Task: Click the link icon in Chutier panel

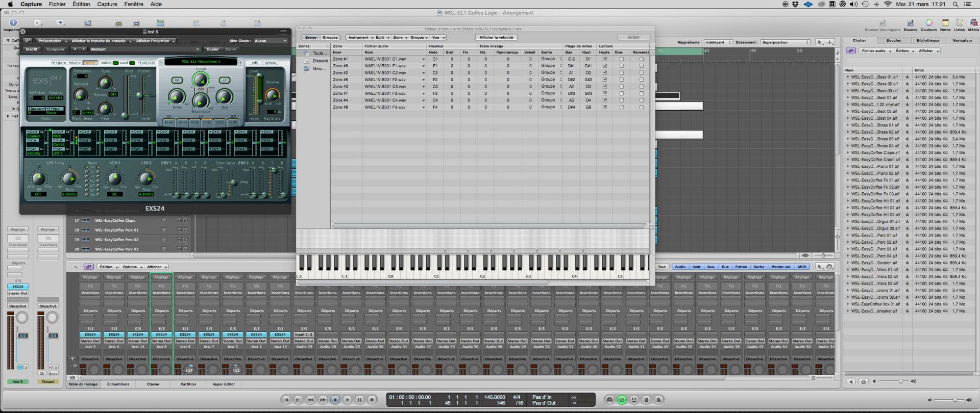Action: [851, 50]
